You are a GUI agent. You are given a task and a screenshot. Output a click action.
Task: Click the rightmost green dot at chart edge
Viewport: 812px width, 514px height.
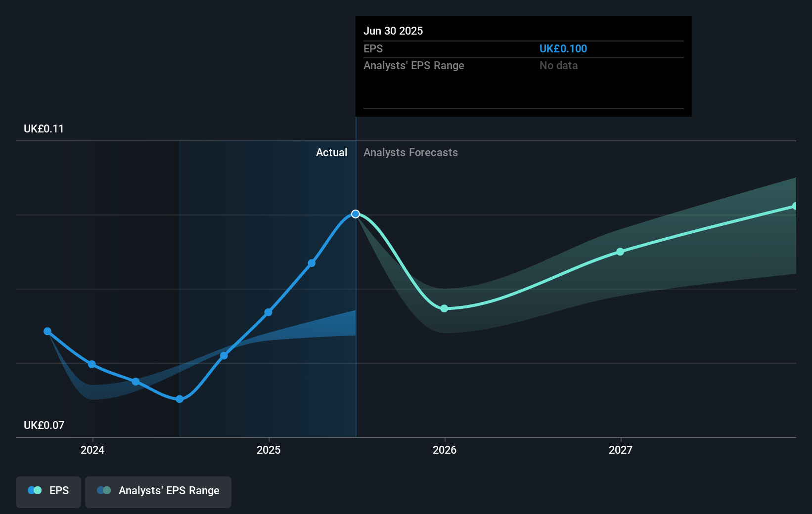[795, 206]
